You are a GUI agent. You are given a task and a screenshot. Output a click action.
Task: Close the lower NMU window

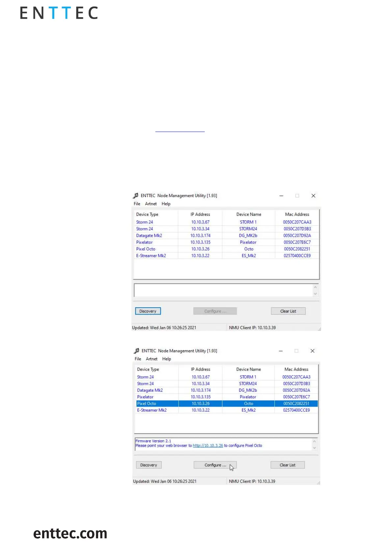(x=312, y=351)
